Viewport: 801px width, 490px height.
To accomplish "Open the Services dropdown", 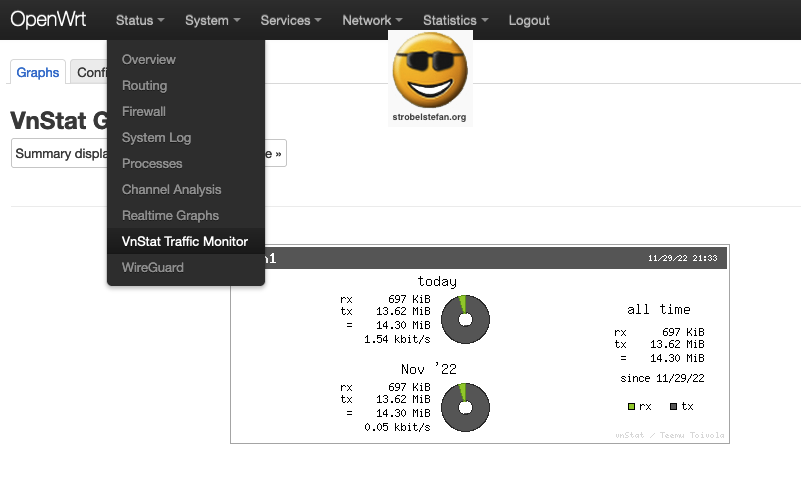I will [291, 20].
